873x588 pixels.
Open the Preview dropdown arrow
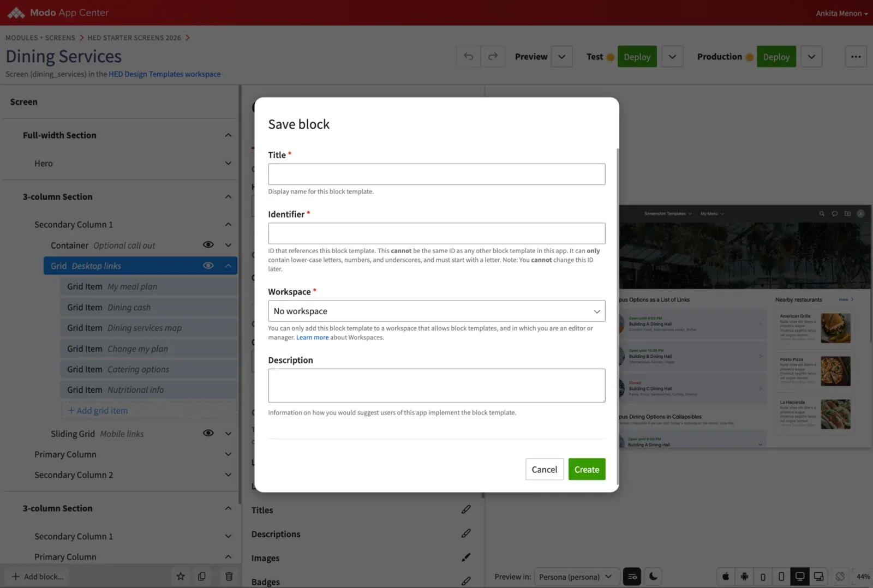tap(561, 57)
